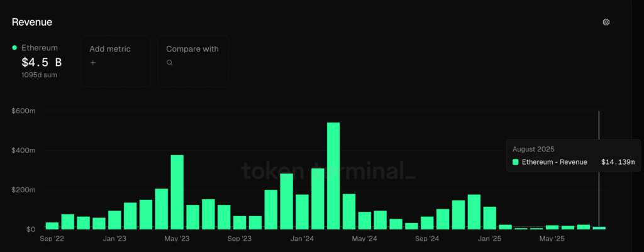The width and height of the screenshot is (644, 252).
Task: Click the Ethereum - Revenue tooltip label
Action: coord(555,162)
